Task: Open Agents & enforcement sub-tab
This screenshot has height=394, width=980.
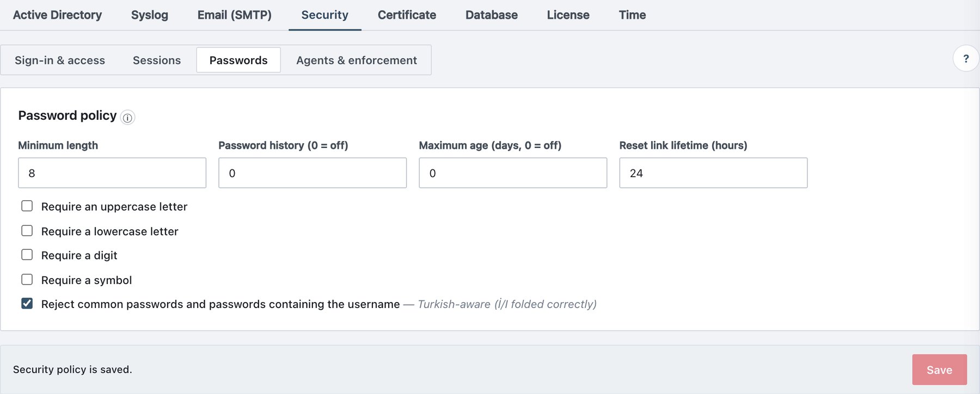Action: 357,60
